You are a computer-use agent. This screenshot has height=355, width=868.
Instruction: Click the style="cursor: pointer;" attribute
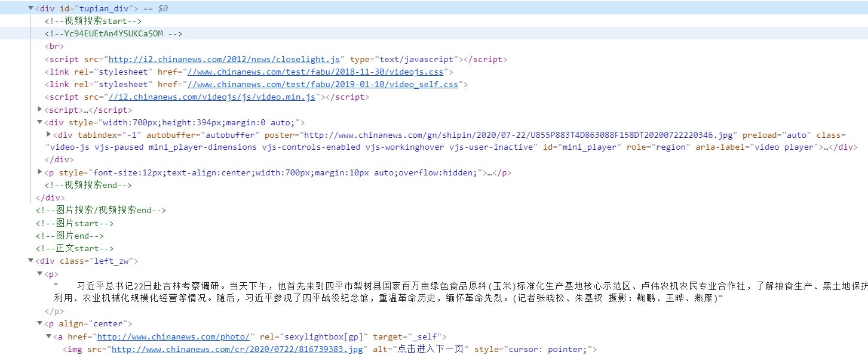click(x=533, y=350)
